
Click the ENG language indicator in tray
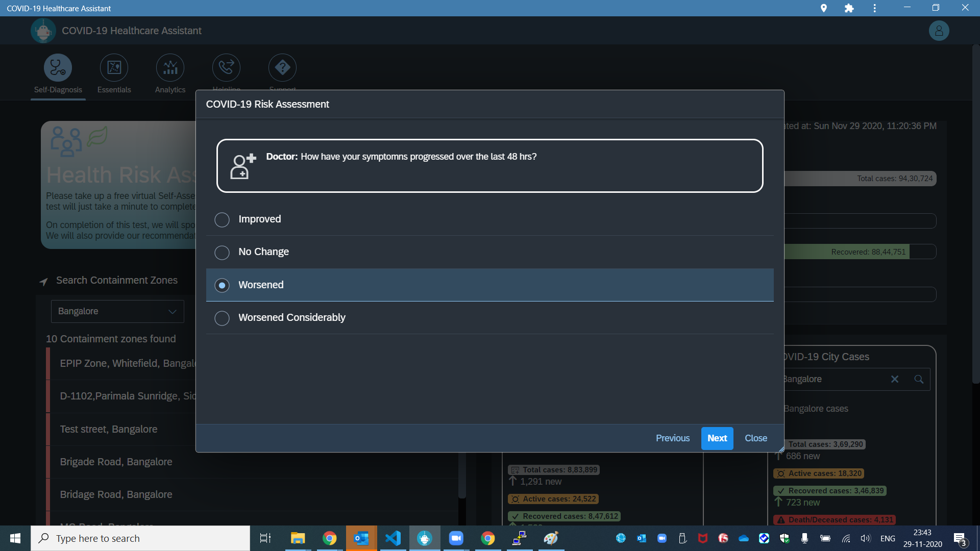(x=888, y=538)
